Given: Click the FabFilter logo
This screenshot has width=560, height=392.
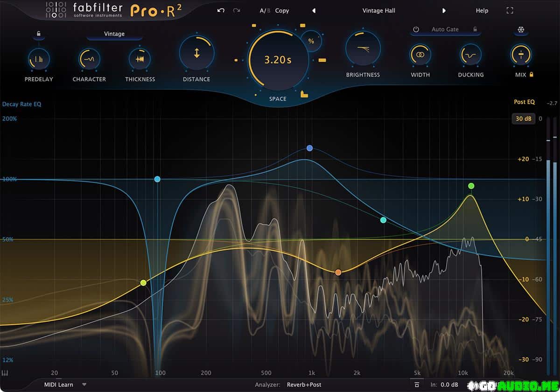Looking at the screenshot, I should point(84,10).
